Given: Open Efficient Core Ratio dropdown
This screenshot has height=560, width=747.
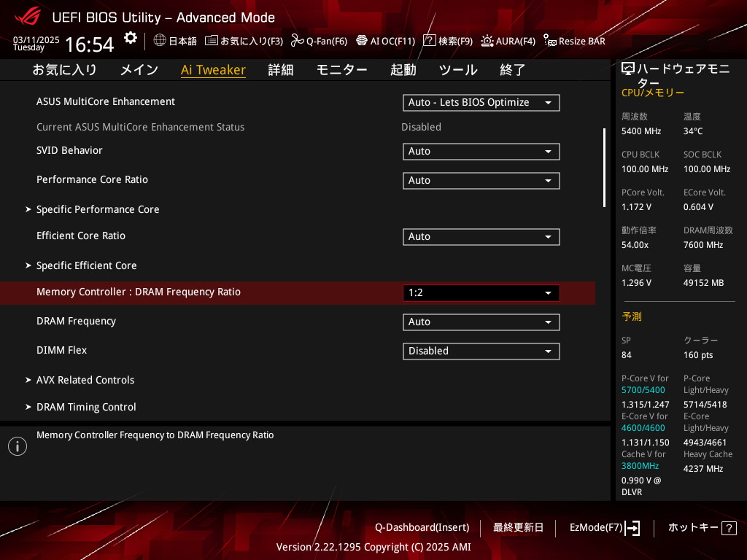Looking at the screenshot, I should click(481, 237).
